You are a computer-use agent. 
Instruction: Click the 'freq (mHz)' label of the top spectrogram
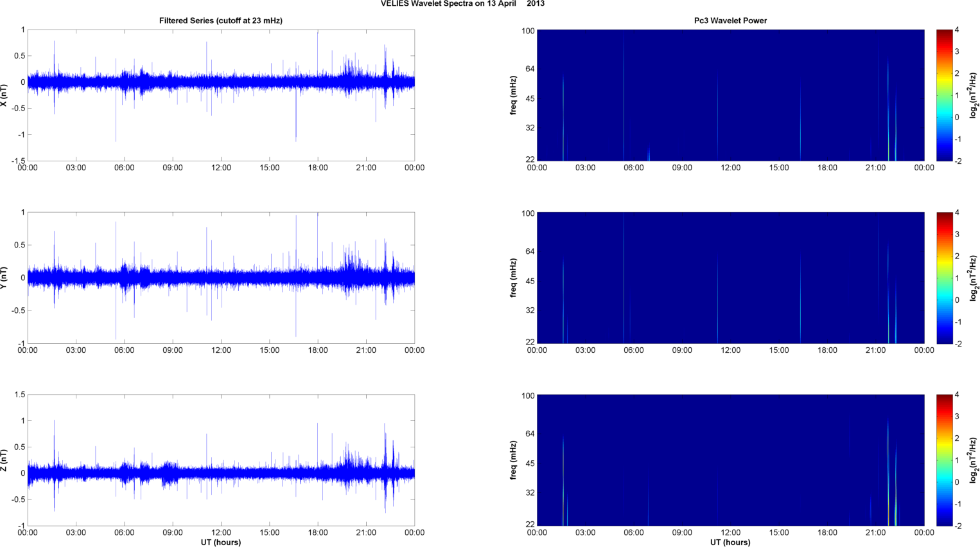pyautogui.click(x=513, y=95)
